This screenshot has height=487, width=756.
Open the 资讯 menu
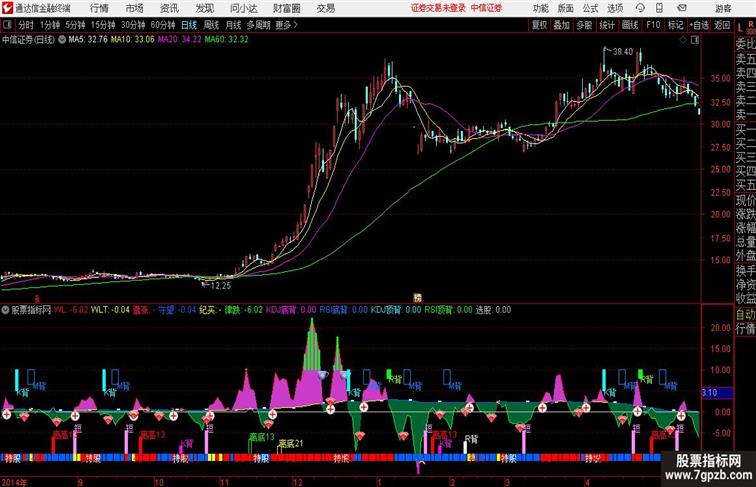click(x=169, y=8)
